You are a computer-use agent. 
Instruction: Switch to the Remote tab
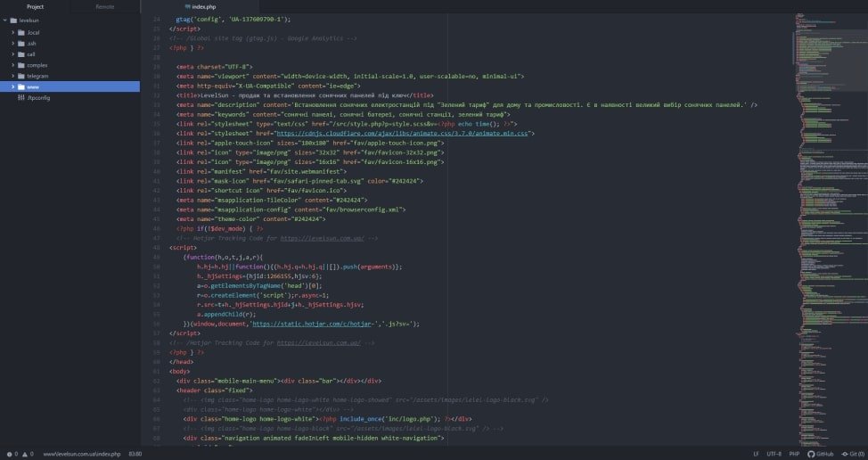tap(105, 6)
